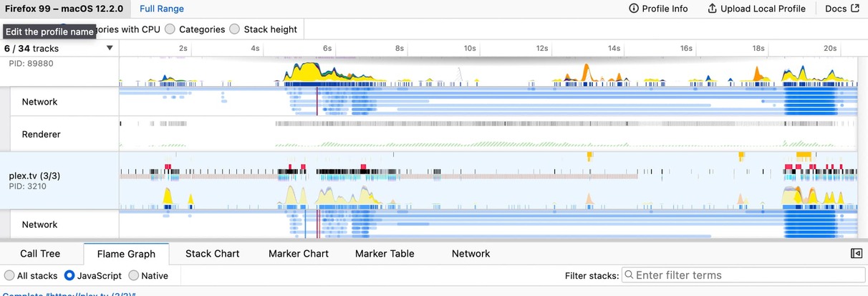The width and height of the screenshot is (868, 296).
Task: Select the Network track under plex.tv
Action: [x=39, y=224]
